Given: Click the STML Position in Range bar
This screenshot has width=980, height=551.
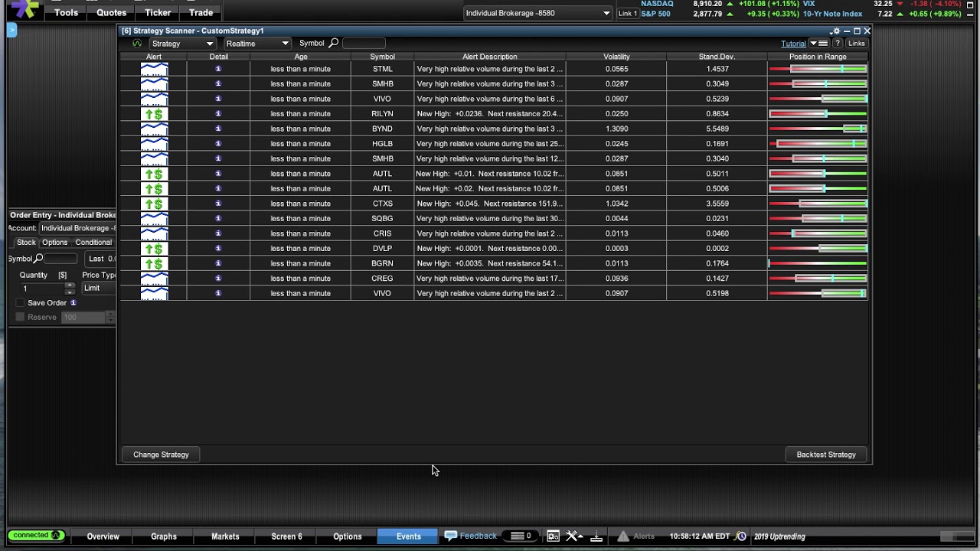Looking at the screenshot, I should point(818,69).
